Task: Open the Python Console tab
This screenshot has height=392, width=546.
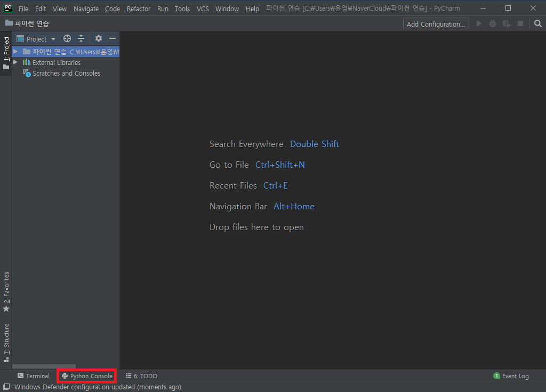Action: [x=87, y=376]
